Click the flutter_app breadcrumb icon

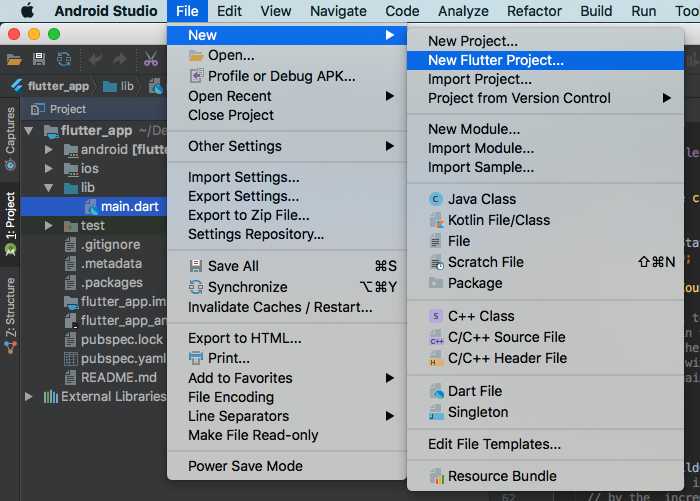pyautogui.click(x=18, y=86)
